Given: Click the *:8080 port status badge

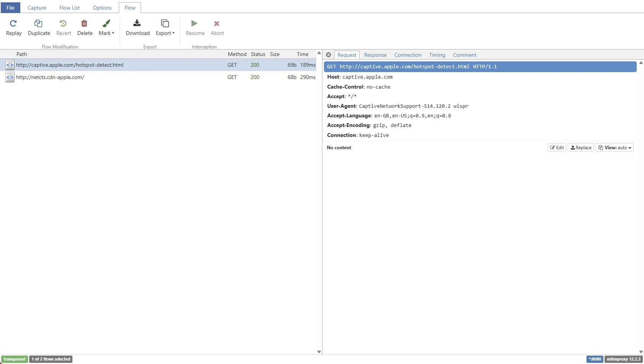Looking at the screenshot, I should 595,359.
